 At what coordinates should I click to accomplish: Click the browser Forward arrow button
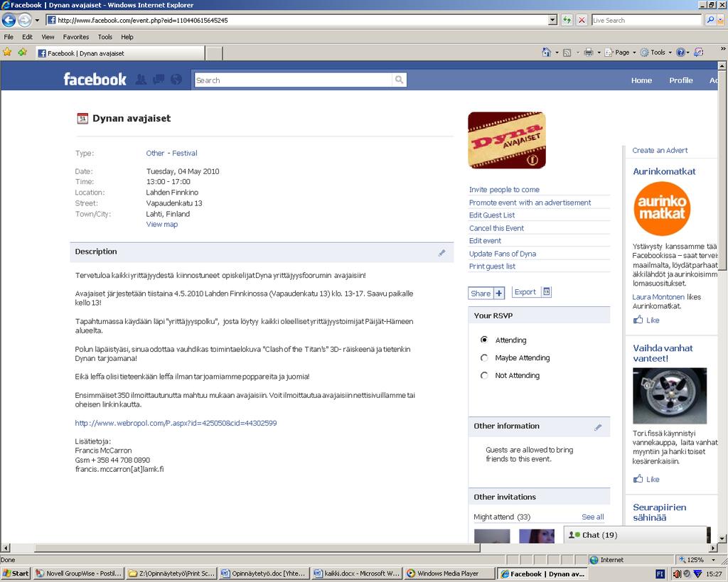click(x=25, y=20)
